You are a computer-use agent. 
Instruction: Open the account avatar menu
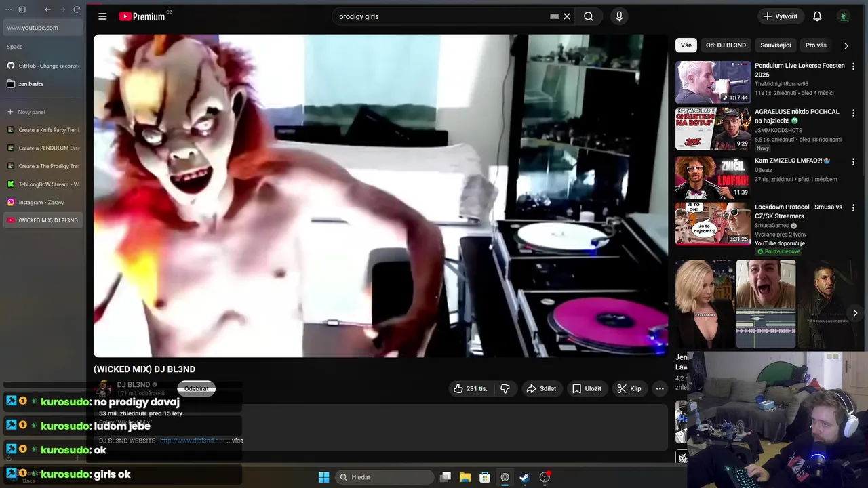coord(843,16)
